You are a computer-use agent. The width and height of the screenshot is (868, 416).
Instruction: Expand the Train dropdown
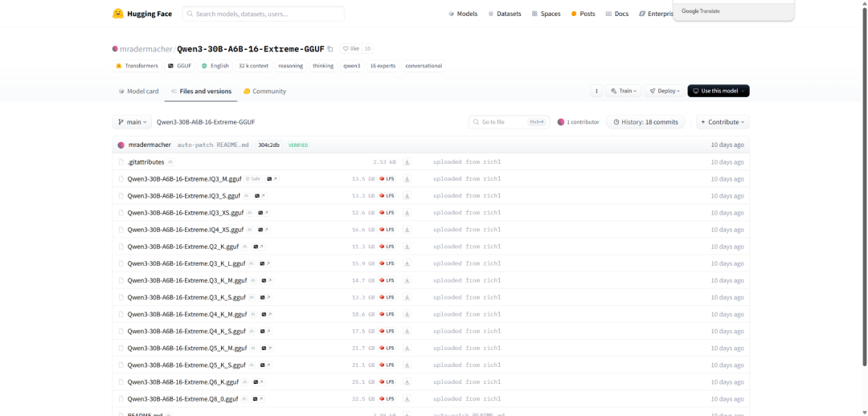click(624, 91)
